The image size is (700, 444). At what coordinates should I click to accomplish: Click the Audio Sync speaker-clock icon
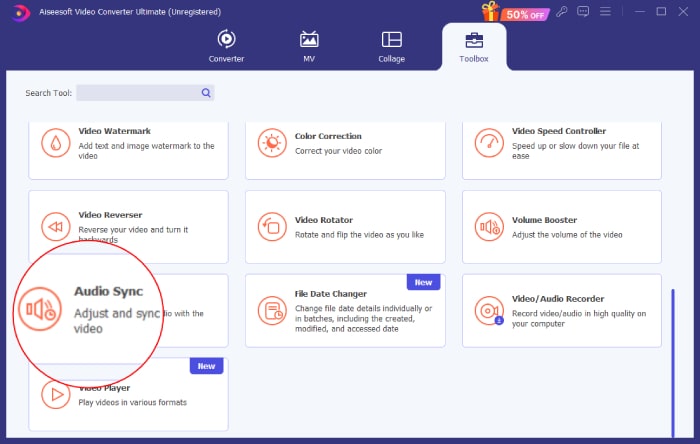(40, 309)
